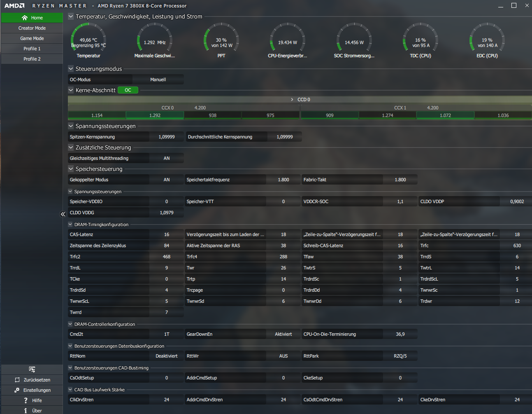Collapse Benutzersteuerungen CAD-Bustiming section
The image size is (532, 414).
click(x=70, y=368)
